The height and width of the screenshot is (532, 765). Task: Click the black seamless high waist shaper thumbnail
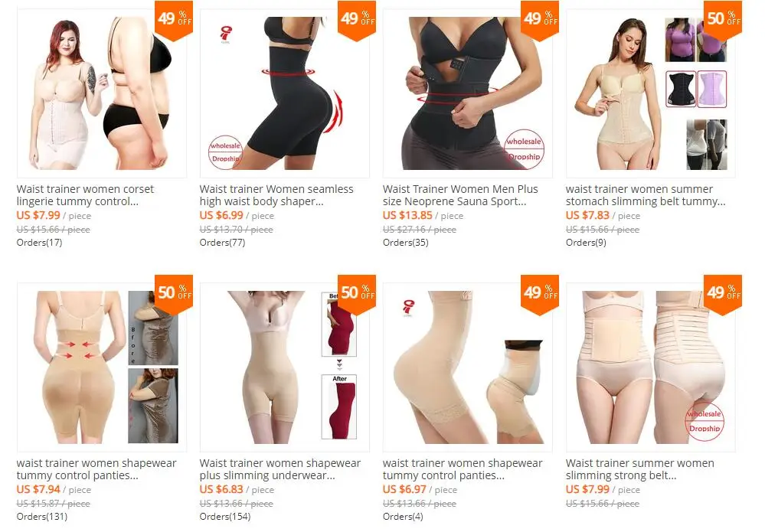click(284, 93)
